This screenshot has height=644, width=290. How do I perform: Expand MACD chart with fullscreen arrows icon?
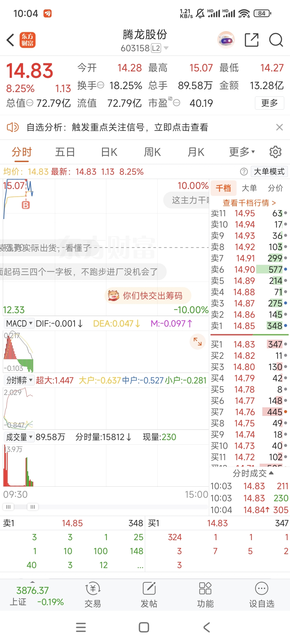(198, 342)
